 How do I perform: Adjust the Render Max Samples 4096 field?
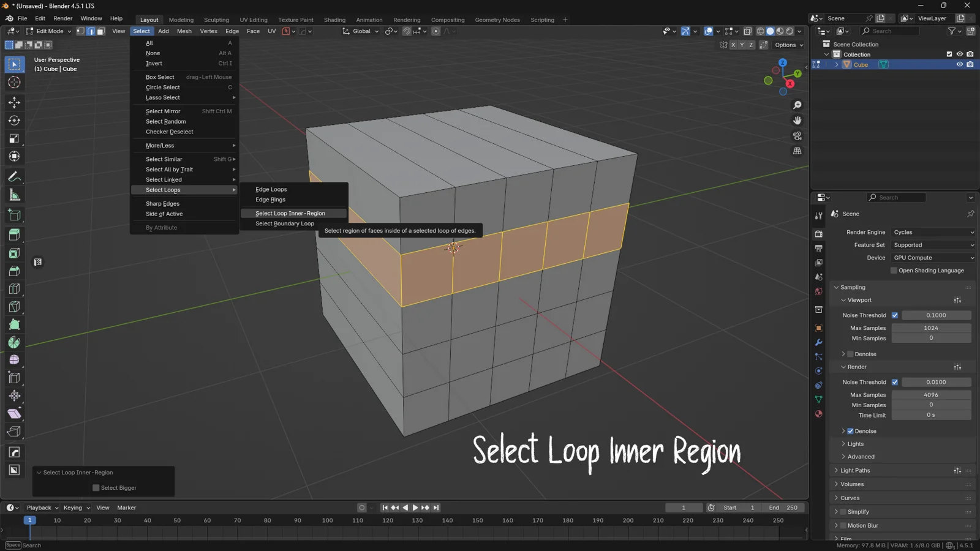(931, 395)
